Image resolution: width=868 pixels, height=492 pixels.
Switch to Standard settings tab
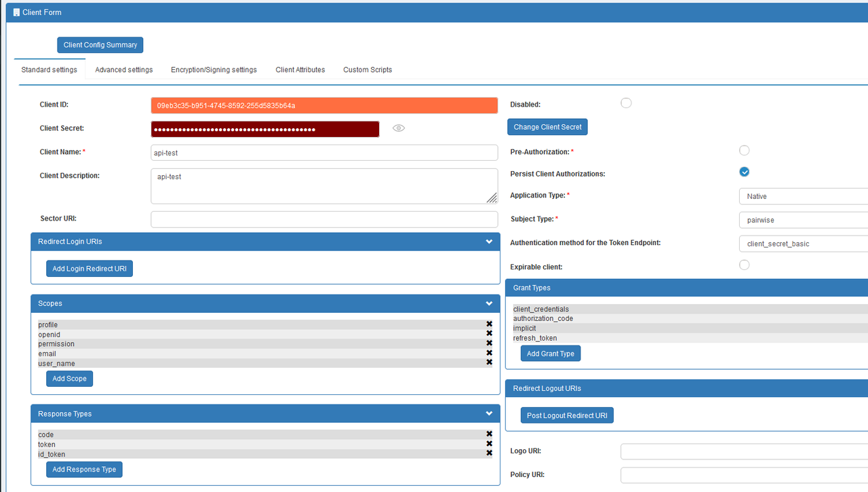(x=49, y=70)
